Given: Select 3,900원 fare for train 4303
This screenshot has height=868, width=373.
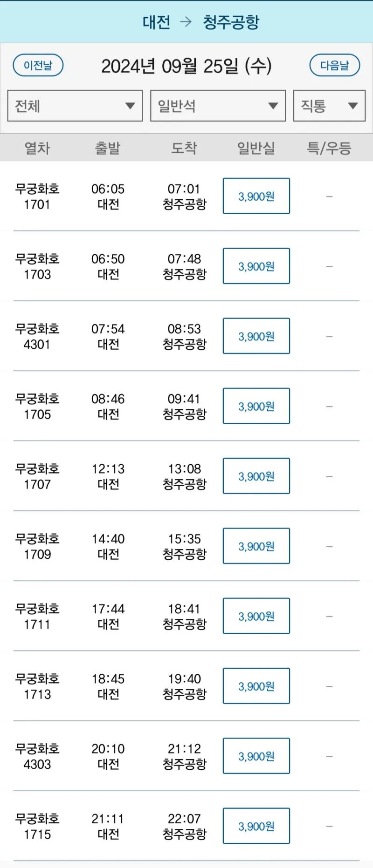Looking at the screenshot, I should click(256, 756).
